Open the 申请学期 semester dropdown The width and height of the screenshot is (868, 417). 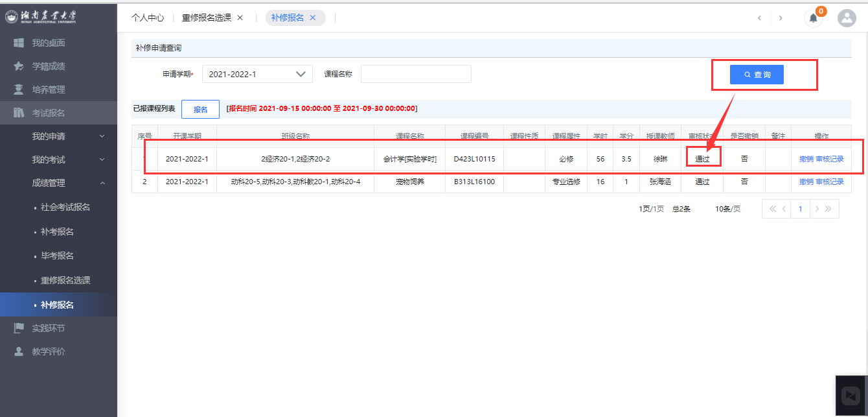click(257, 75)
